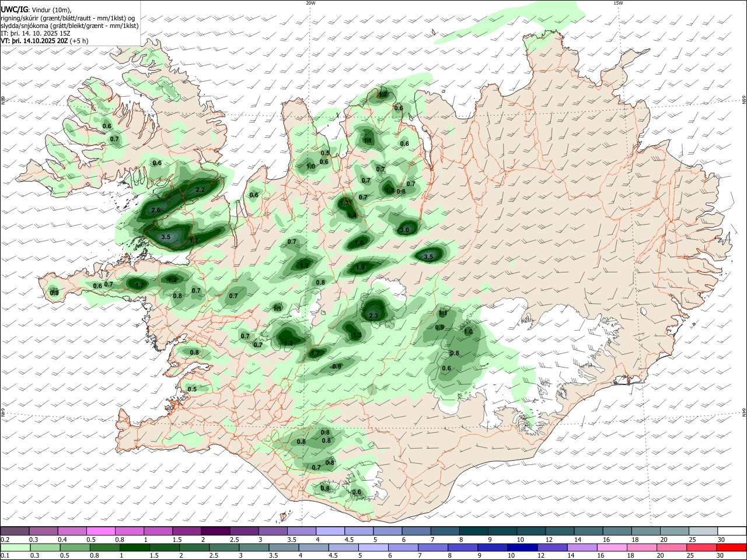This screenshot has height=560, width=747.
Task: Select the 'slydda/snjókoma' legend description line
Action: [69, 26]
